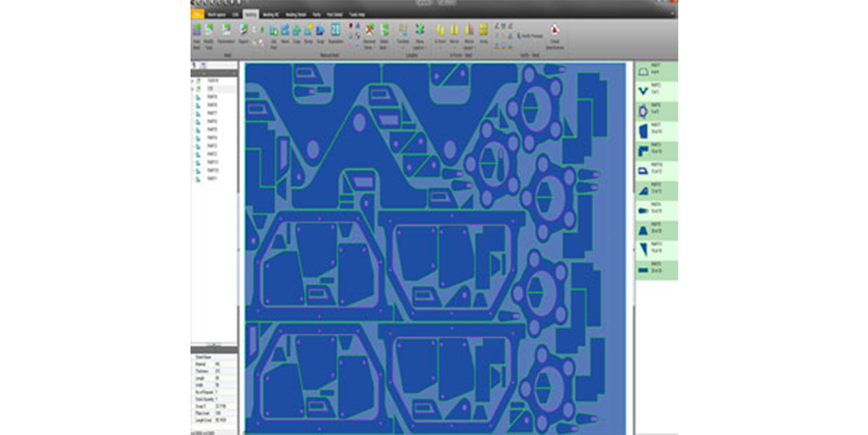Open the Nesting NC tab

pyautogui.click(x=270, y=14)
